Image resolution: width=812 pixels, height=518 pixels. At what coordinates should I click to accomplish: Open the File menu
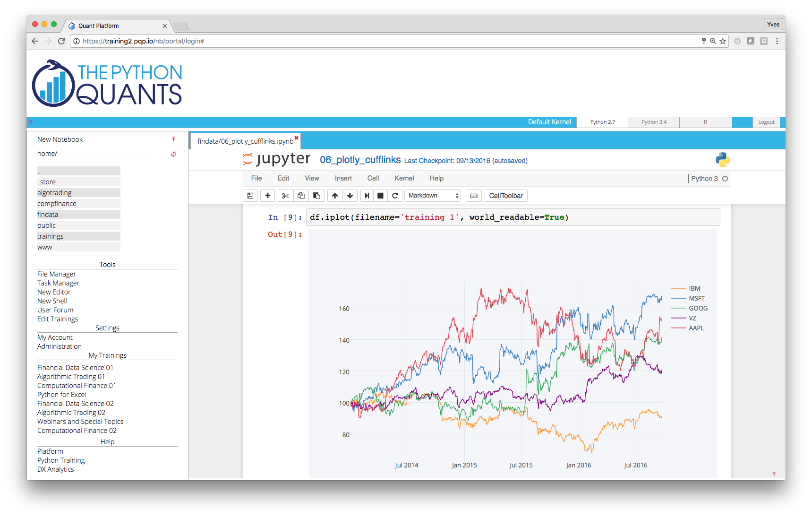tap(256, 178)
